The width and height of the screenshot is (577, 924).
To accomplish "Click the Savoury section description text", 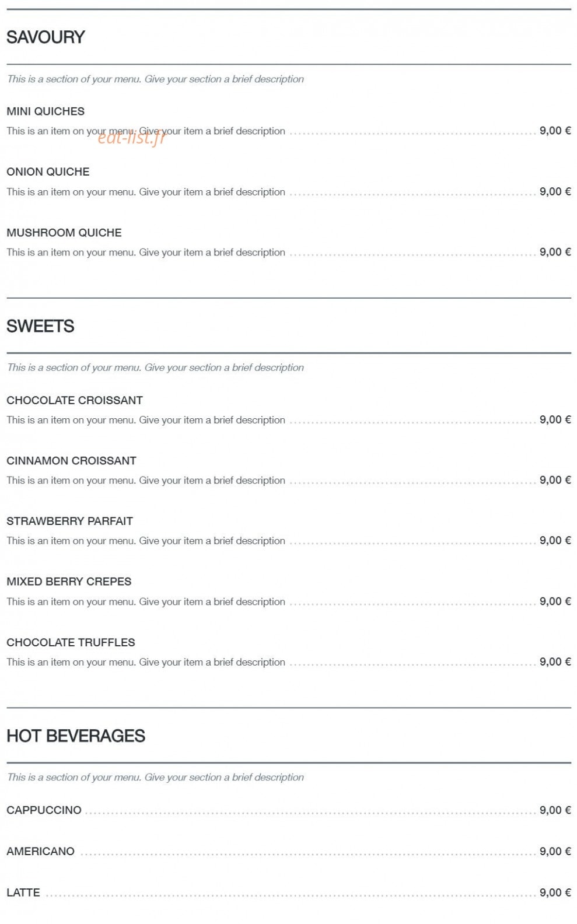I will [x=155, y=79].
